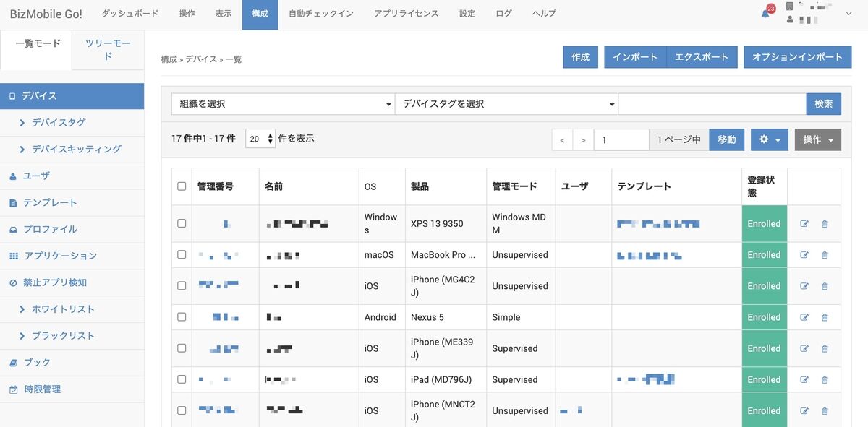Edit the iPhone (ME339J) device
Viewport: 868px width, 427px height.
[x=804, y=348]
